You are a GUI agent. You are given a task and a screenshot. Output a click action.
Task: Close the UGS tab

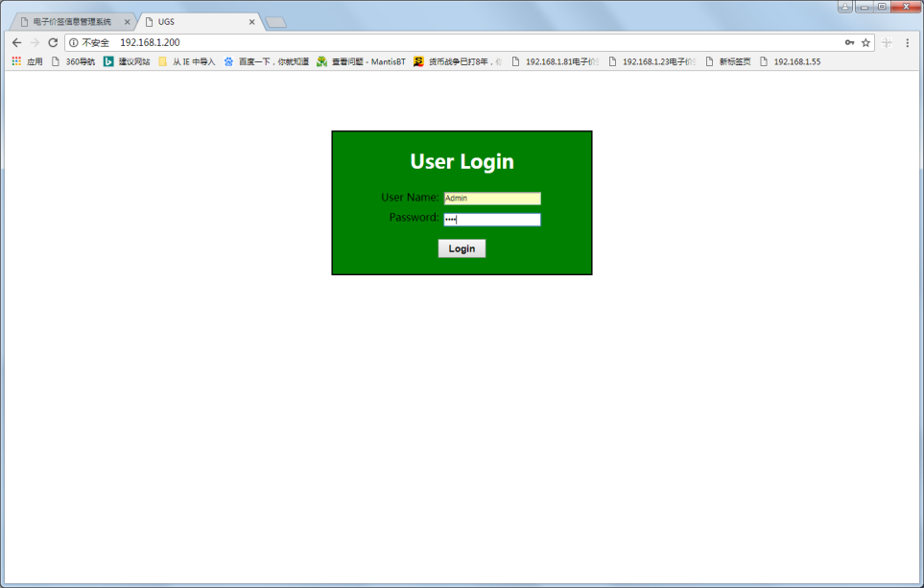point(252,21)
